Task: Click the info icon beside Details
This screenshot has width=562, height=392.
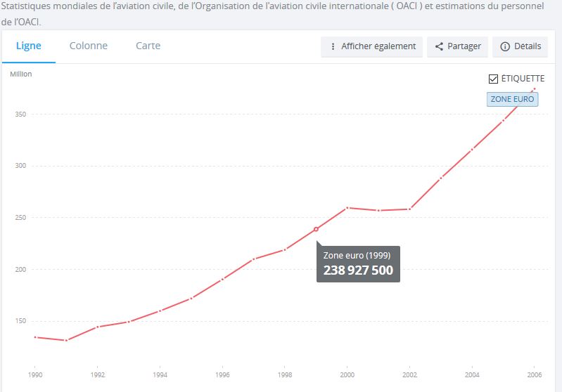Action: tap(504, 46)
